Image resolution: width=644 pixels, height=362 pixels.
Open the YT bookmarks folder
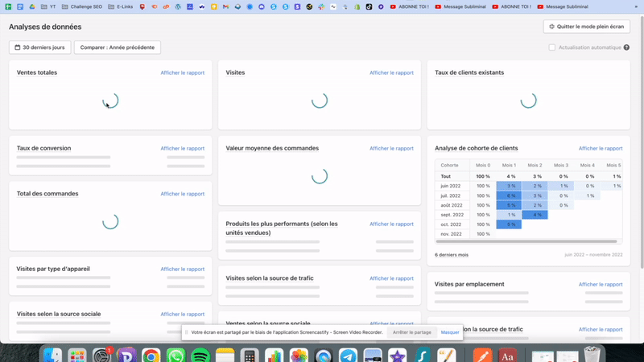pos(48,6)
